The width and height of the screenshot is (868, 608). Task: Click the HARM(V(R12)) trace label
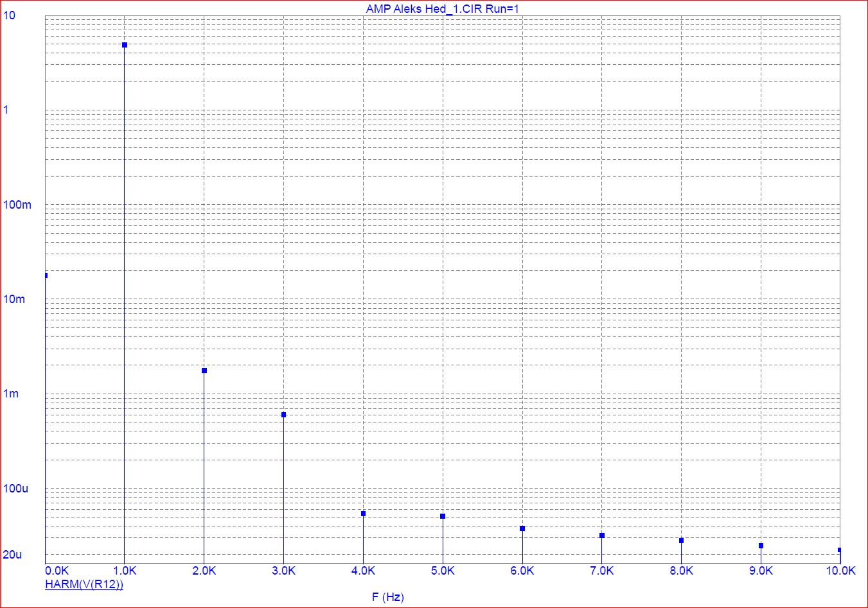(84, 584)
